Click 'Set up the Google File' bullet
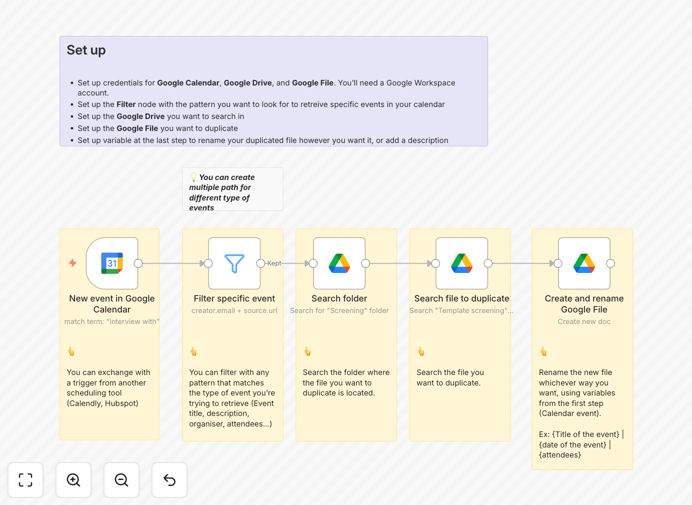The image size is (692, 505). click(158, 128)
